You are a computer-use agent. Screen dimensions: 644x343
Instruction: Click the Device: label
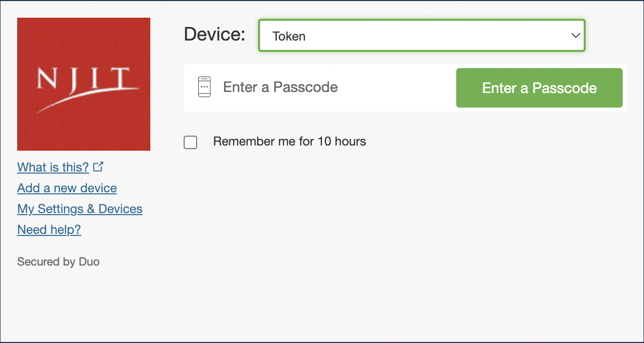pyautogui.click(x=214, y=34)
